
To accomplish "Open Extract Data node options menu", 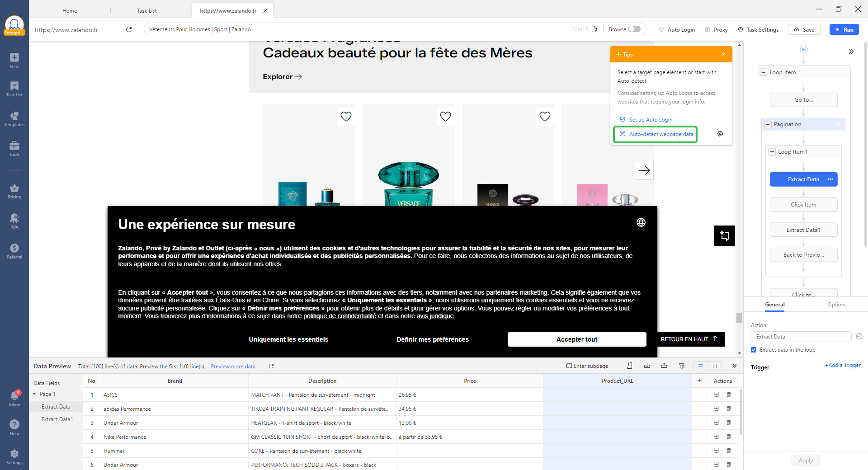I will [830, 179].
